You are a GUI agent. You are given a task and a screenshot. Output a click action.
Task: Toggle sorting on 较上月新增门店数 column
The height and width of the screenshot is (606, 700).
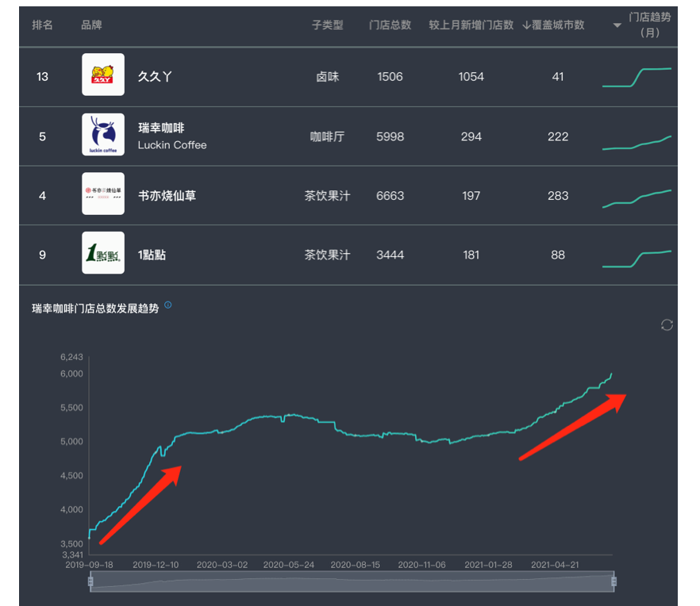coord(471,25)
